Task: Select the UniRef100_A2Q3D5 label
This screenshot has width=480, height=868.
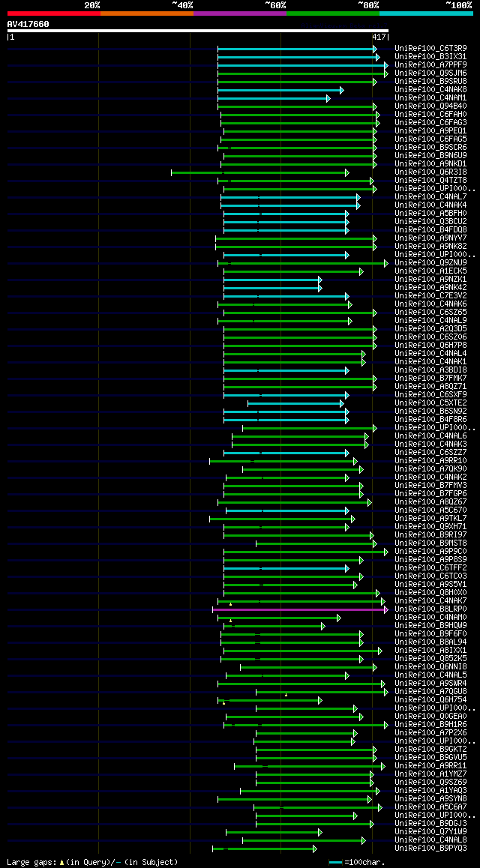Action: tap(430, 329)
